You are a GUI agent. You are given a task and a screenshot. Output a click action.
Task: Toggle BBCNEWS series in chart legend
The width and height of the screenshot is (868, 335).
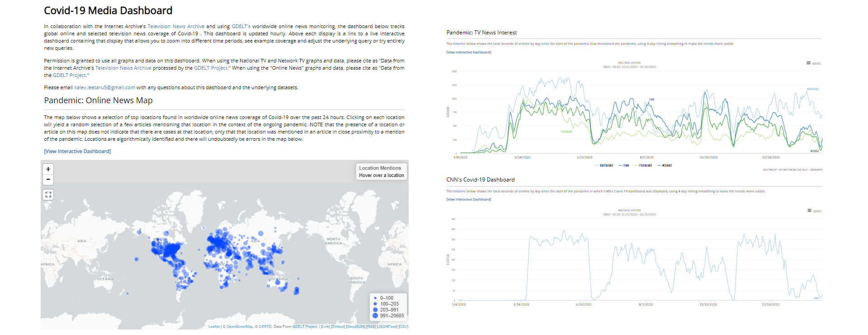[604, 166]
